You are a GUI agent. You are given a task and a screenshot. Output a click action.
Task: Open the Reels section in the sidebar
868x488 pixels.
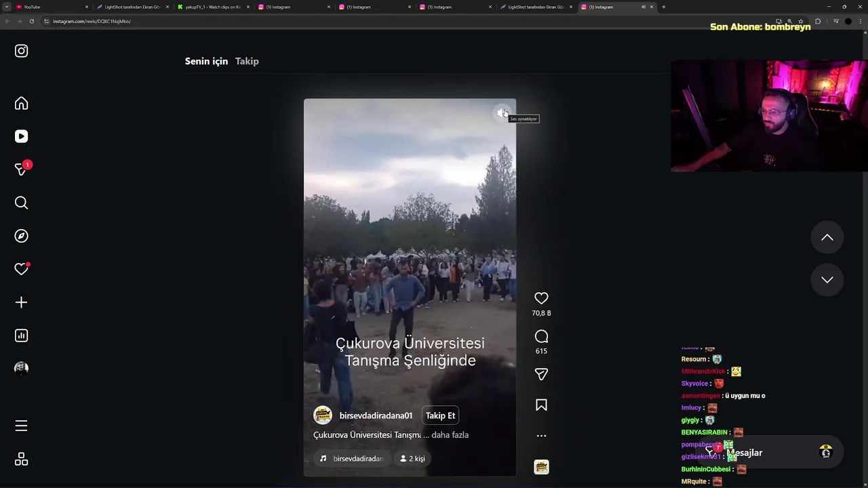[21, 136]
